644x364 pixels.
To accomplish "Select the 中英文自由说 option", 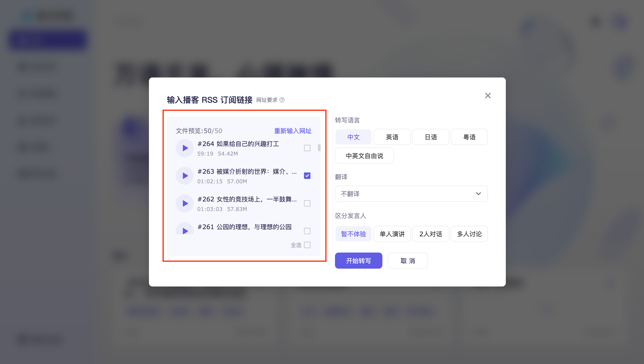I will pos(364,155).
